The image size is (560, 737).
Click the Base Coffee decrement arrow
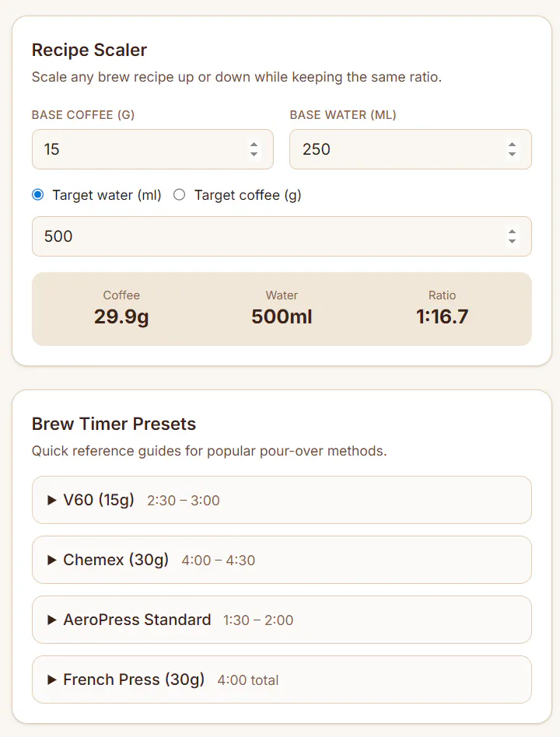(254, 154)
